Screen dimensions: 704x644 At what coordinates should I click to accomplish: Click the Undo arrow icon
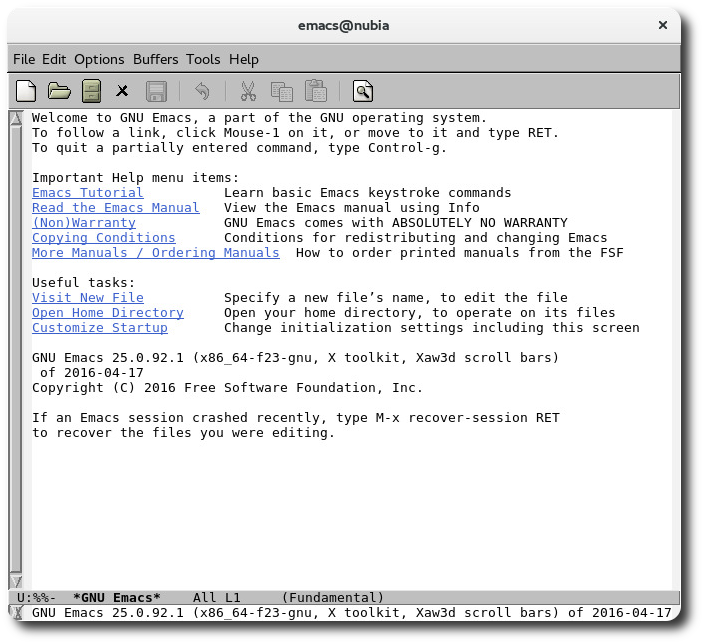(202, 92)
